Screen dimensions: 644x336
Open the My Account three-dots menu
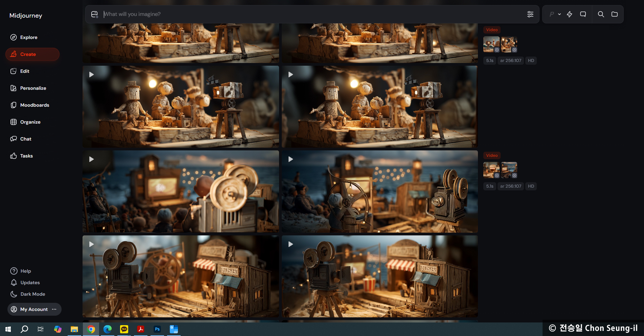tap(54, 309)
